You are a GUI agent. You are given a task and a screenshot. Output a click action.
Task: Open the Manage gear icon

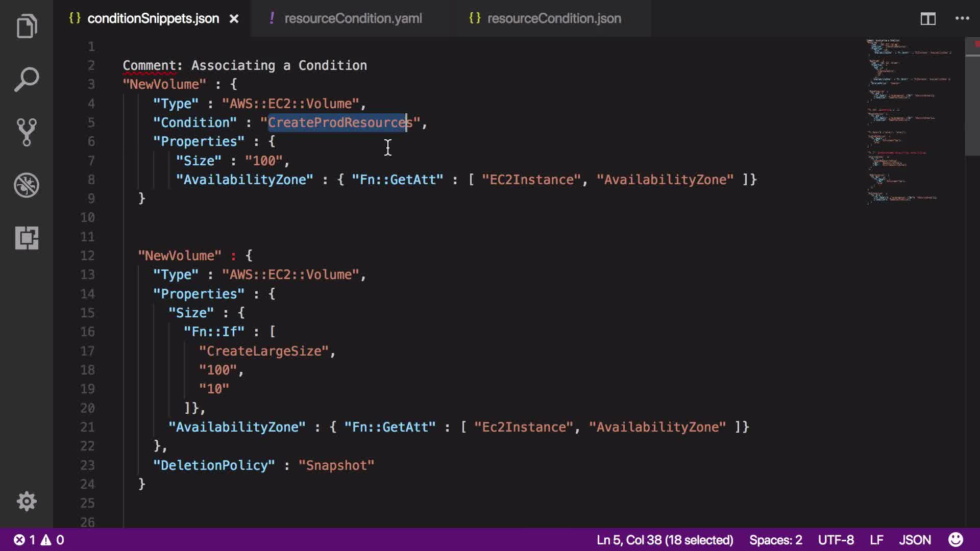coord(27,502)
